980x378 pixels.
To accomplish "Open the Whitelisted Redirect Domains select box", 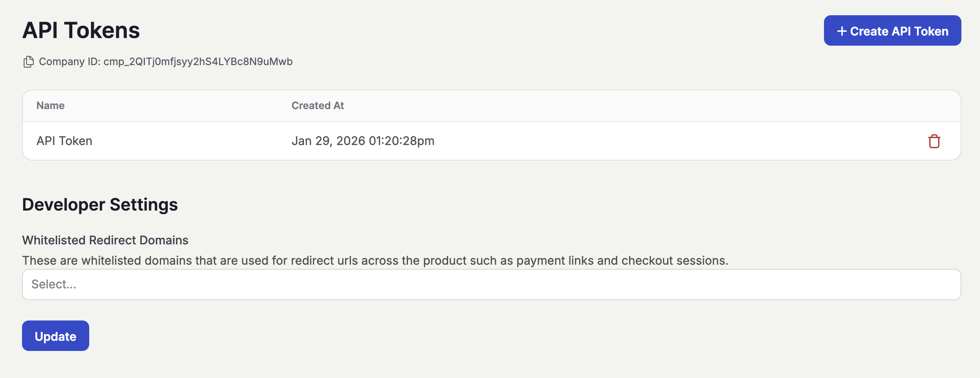I will 491,285.
